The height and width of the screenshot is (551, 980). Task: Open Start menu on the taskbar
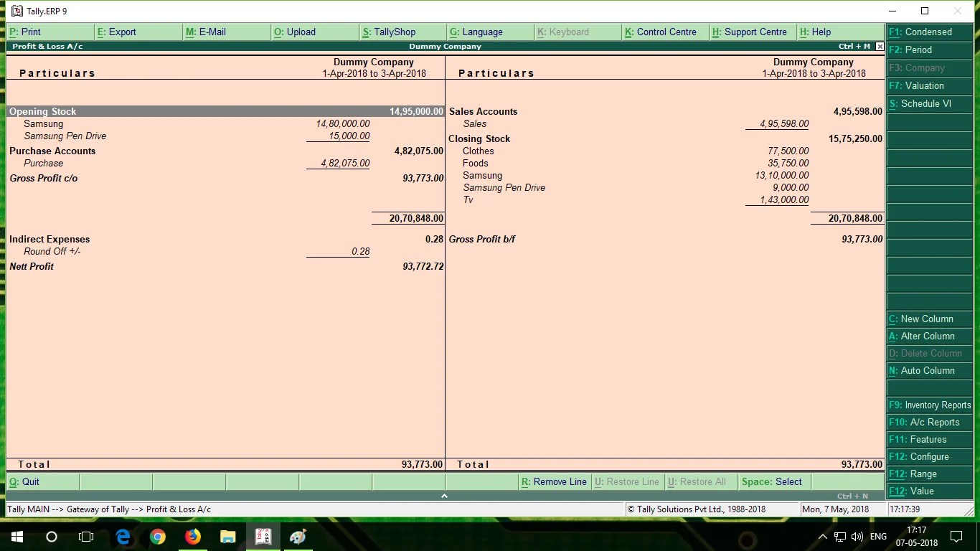point(17,537)
